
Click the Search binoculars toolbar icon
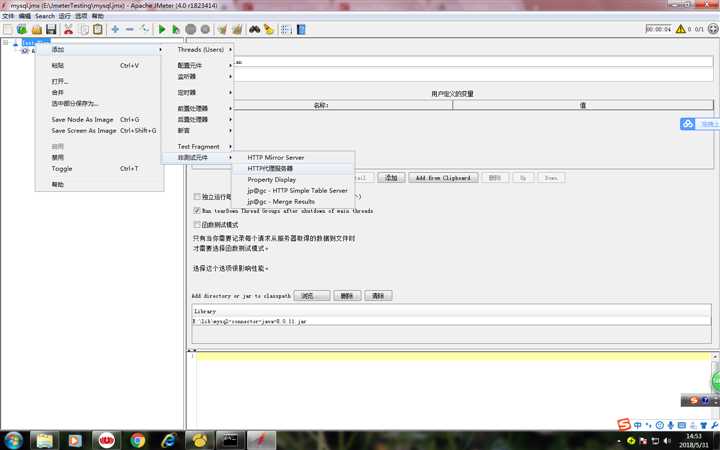pyautogui.click(x=254, y=29)
